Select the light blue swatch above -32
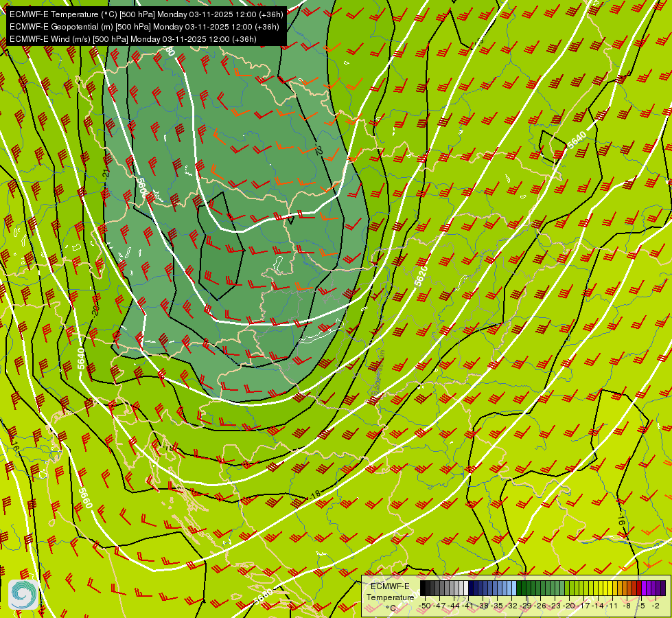Screen dimensions: 672x618 pos(514,588)
